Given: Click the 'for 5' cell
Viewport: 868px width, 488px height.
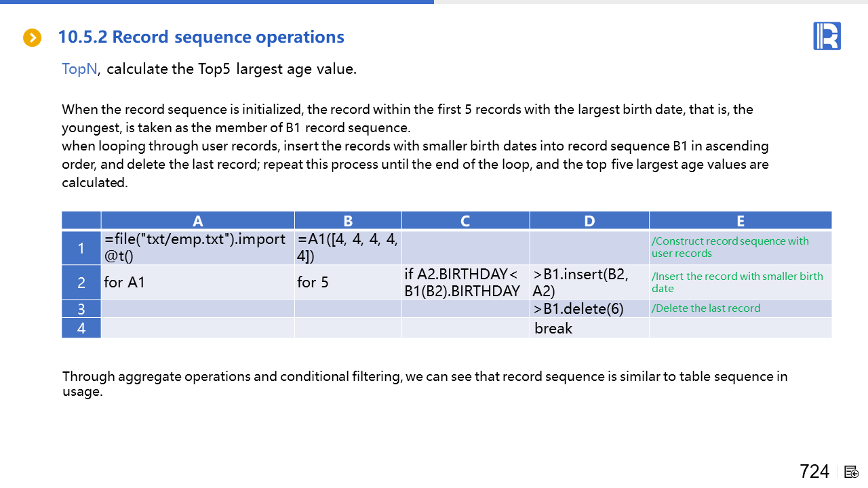Looking at the screenshot, I should coord(347,282).
